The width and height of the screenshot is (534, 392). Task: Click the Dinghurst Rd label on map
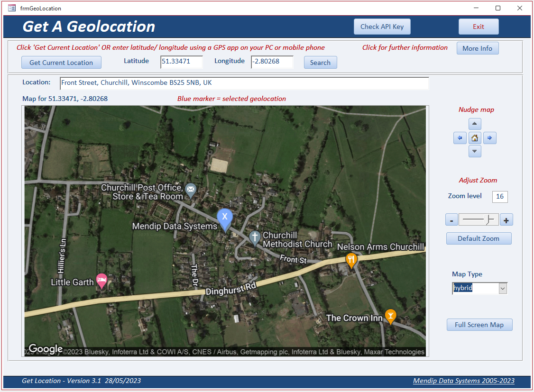tap(231, 289)
